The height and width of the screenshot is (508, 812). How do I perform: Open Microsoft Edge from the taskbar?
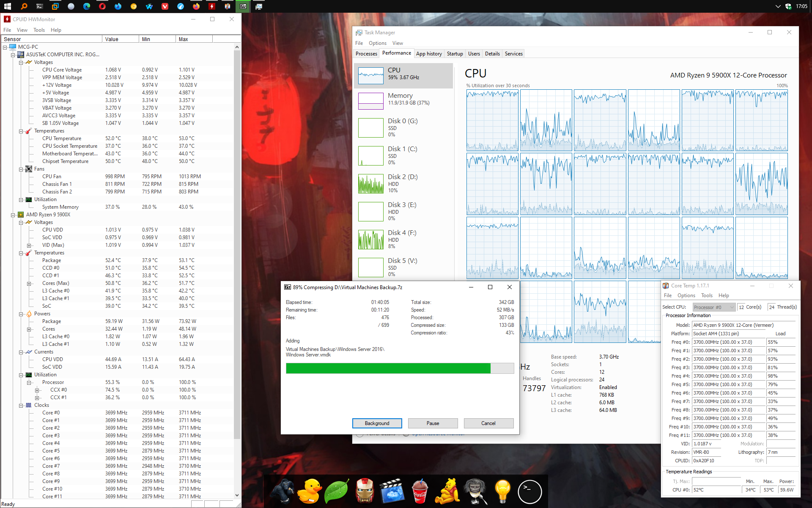pyautogui.click(x=87, y=6)
